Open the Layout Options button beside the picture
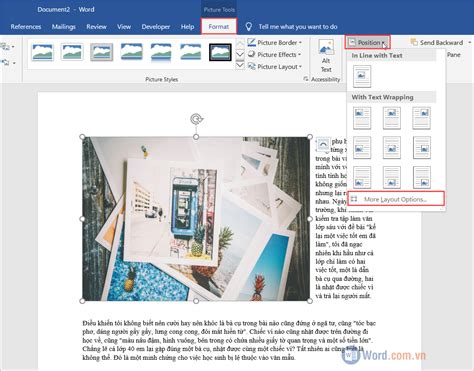 [323, 144]
